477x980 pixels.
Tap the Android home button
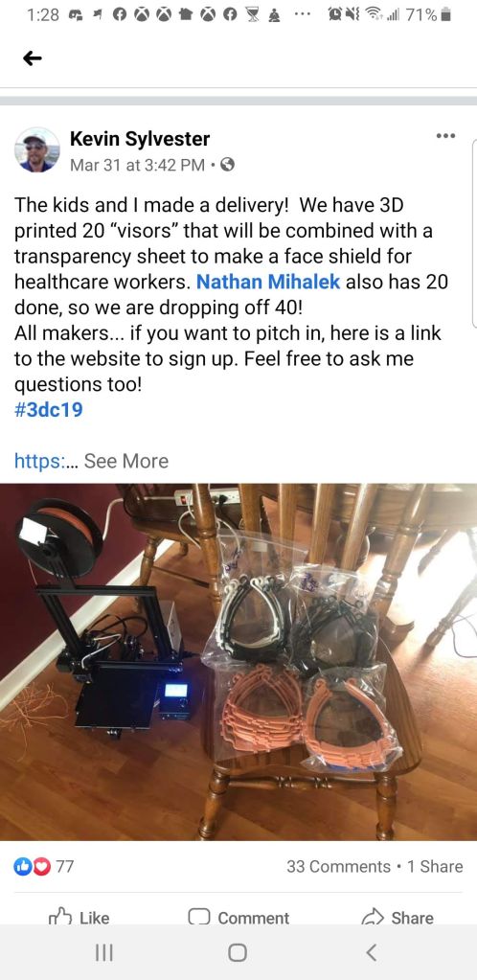(238, 952)
